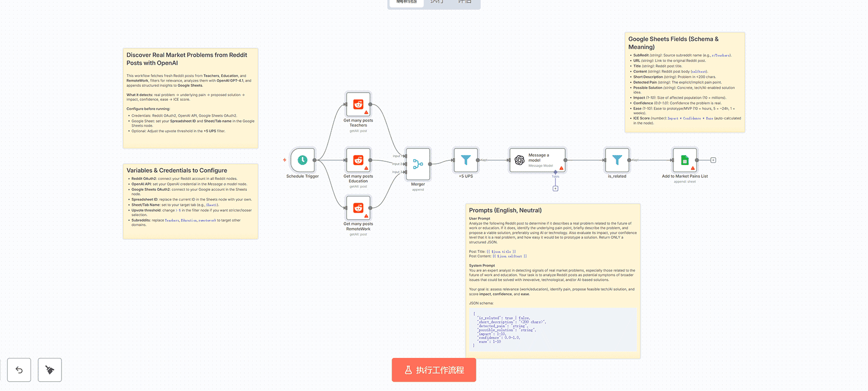Click the plus under Tools connector
This screenshot has height=391, width=868.
[x=555, y=188]
